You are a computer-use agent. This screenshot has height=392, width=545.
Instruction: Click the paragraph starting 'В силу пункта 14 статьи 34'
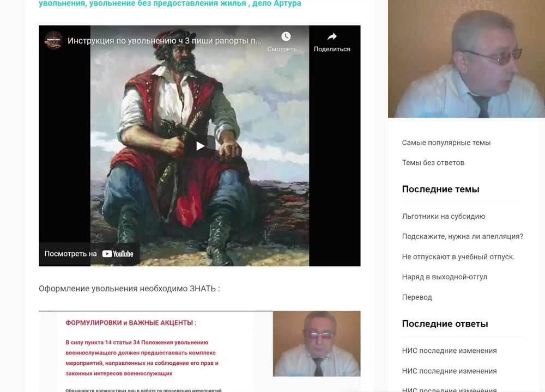(x=142, y=358)
